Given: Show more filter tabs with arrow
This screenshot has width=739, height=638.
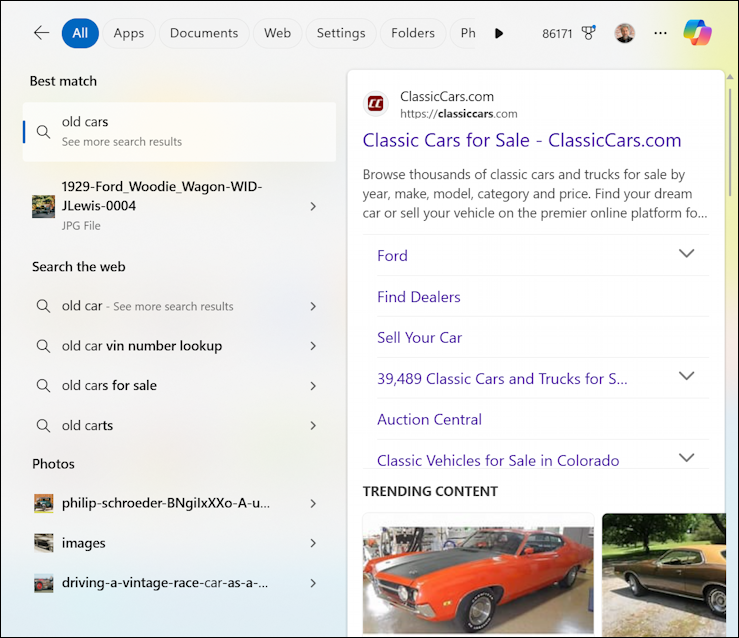Looking at the screenshot, I should 499,33.
